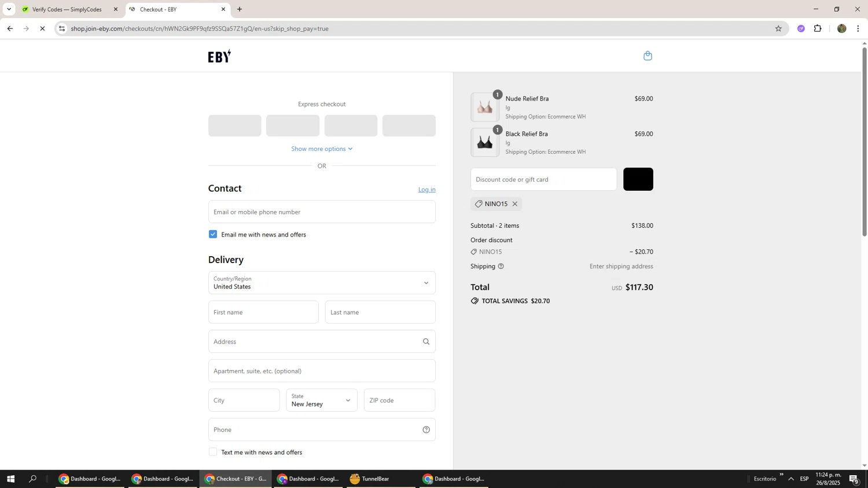Focus the City field

coord(244,400)
